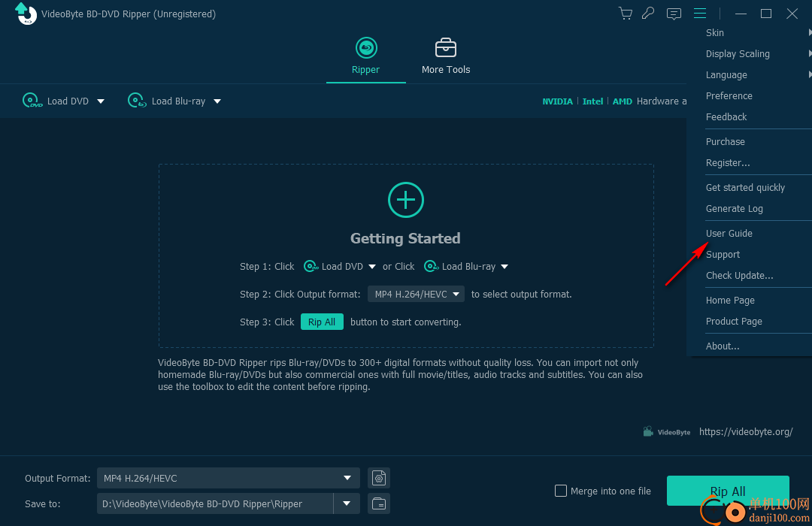The height and width of the screenshot is (526, 812).
Task: Open the https://videobyte.org/ link
Action: coord(746,432)
